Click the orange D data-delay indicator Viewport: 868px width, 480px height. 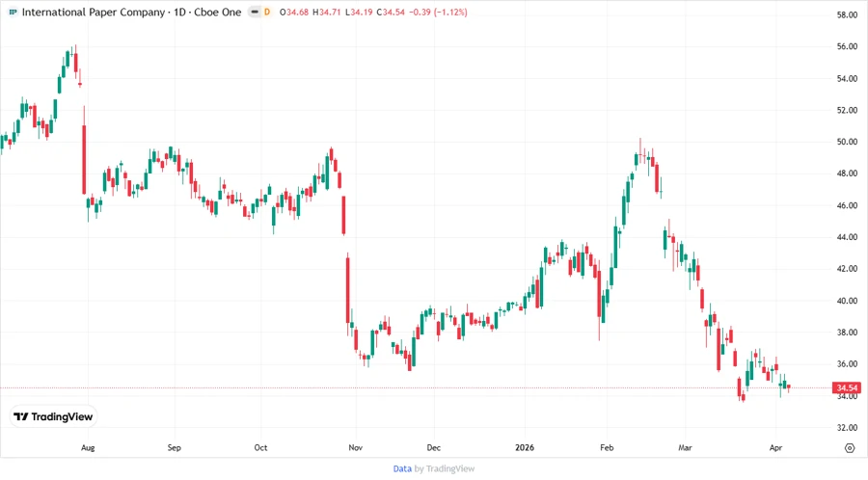[x=267, y=12]
